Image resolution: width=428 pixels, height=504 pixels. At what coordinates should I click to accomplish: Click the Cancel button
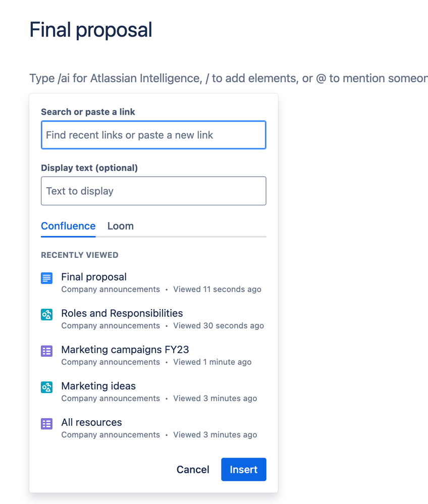click(x=193, y=469)
